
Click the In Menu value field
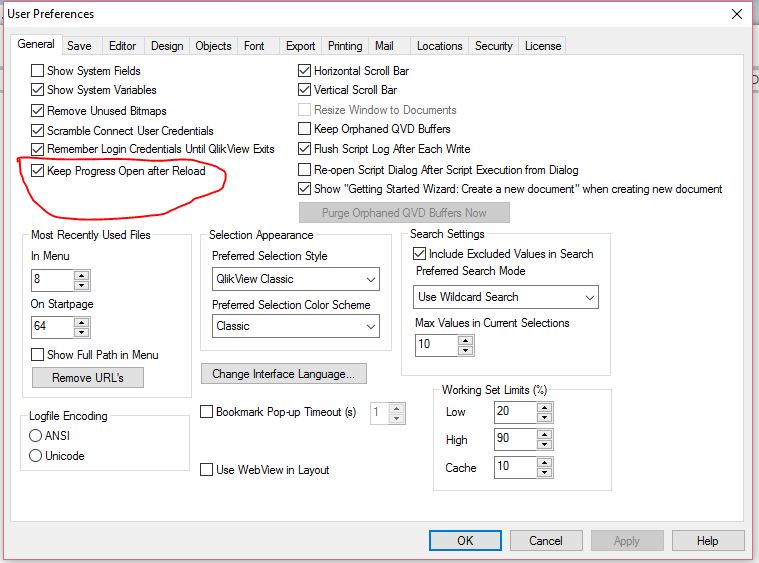coord(53,280)
